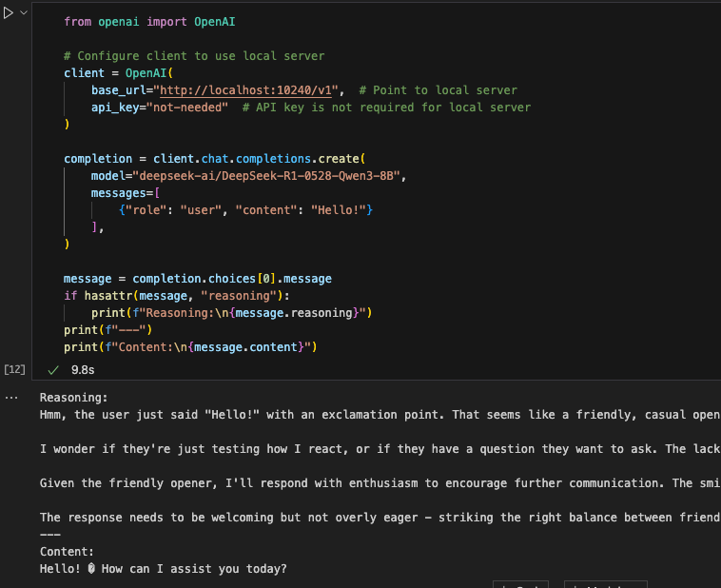Click the output line 'The response needs to be'
This screenshot has height=588, width=721.
(x=380, y=518)
